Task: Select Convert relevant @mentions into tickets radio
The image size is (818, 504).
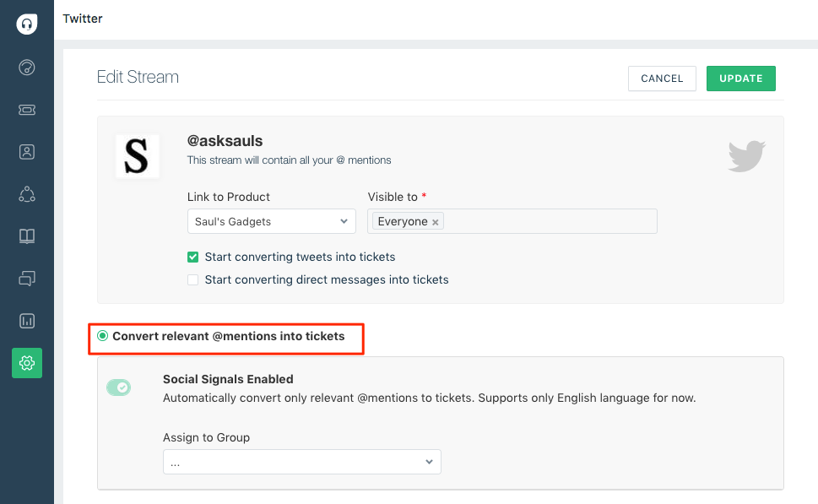Action: 103,336
